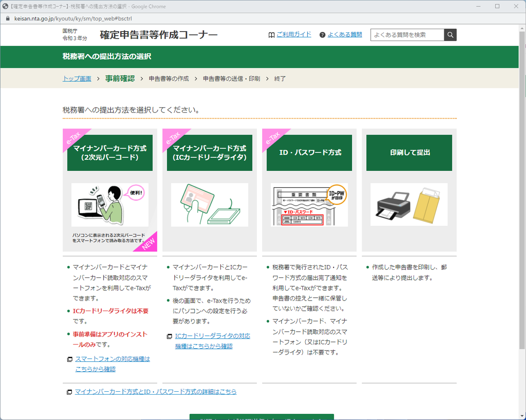
Task: Select マイナンバーカード方式（2次元バーコード）
Action: pyautogui.click(x=110, y=153)
